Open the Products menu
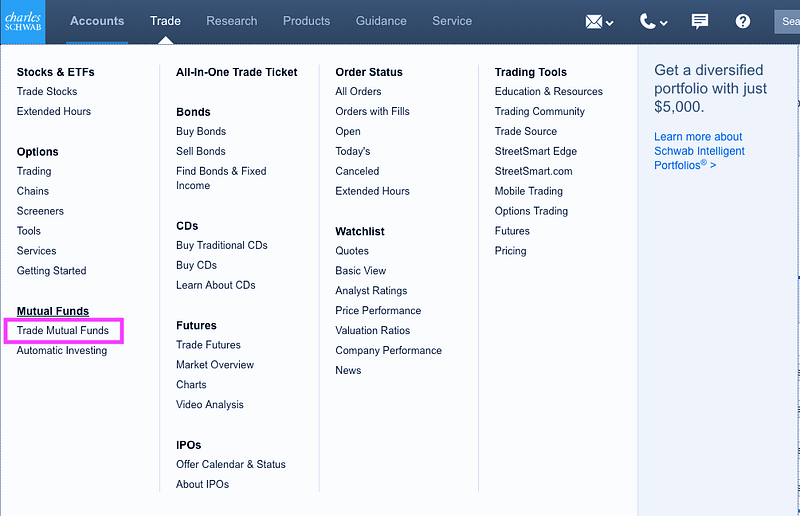The width and height of the screenshot is (800, 516). pos(307,21)
